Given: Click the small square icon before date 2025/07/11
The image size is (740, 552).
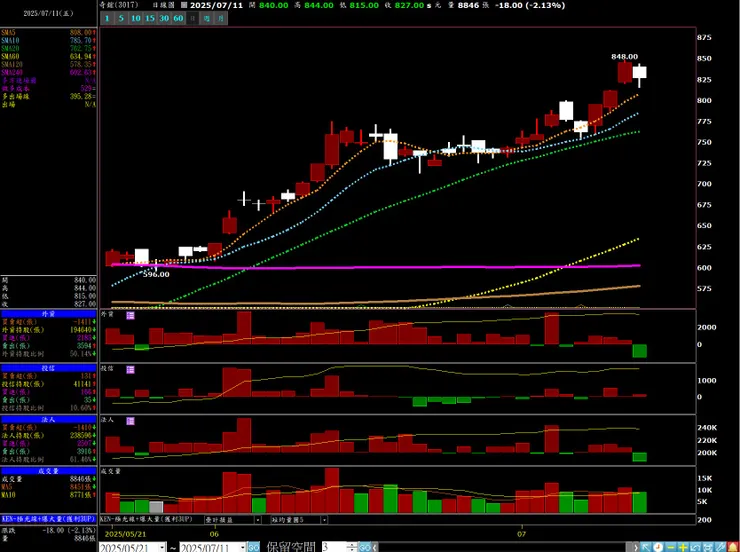Looking at the screenshot, I should [x=184, y=5].
